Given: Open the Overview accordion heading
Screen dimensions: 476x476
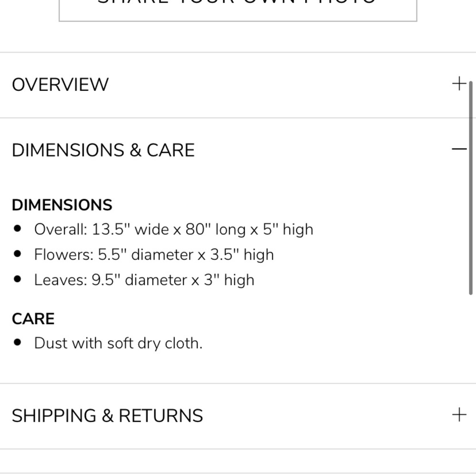Looking at the screenshot, I should 60,85.
